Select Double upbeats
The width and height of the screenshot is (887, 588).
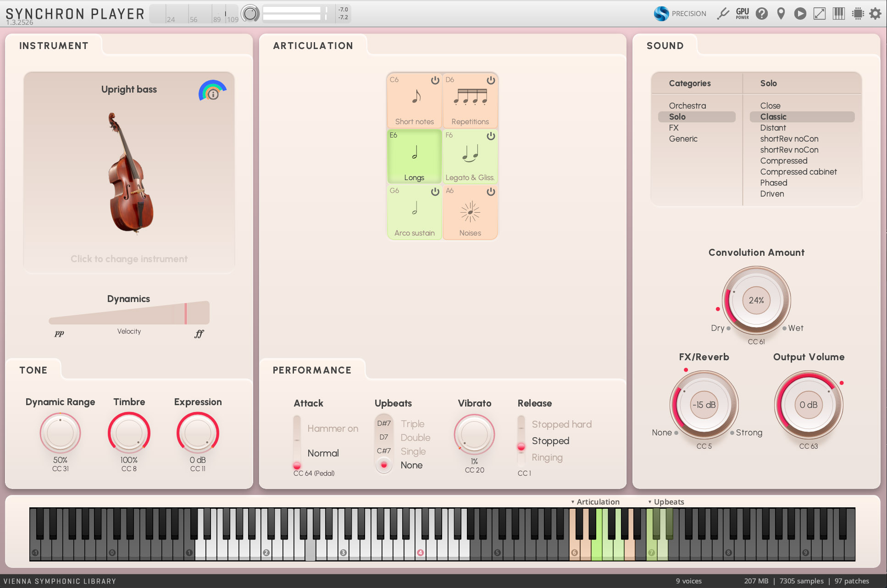pyautogui.click(x=416, y=438)
